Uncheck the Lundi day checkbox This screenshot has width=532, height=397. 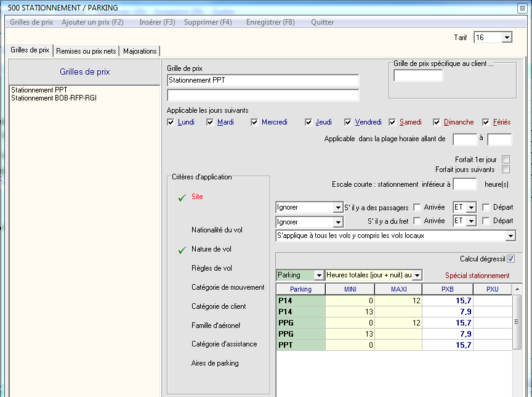point(171,122)
